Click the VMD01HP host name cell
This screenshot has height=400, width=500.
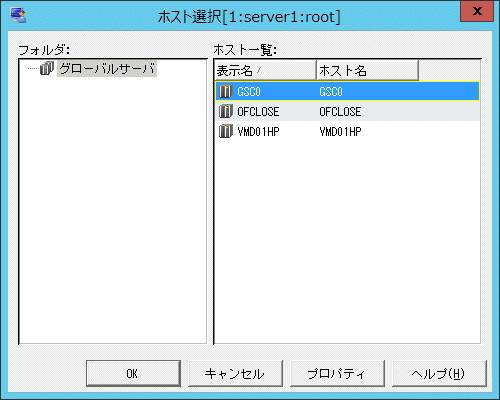[x=340, y=132]
